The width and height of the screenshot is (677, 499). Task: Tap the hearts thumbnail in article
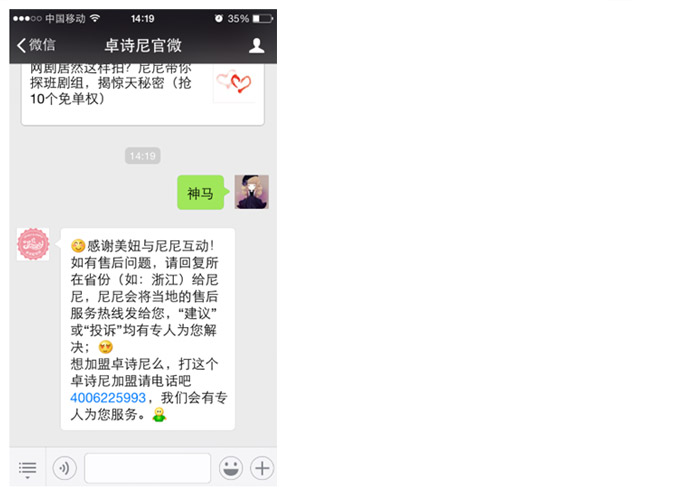coord(234,83)
